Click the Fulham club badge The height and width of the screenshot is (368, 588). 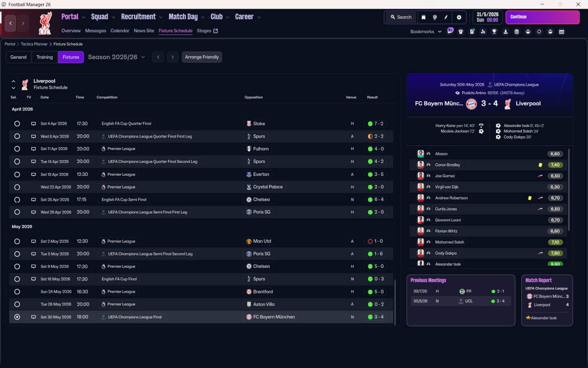tap(249, 149)
